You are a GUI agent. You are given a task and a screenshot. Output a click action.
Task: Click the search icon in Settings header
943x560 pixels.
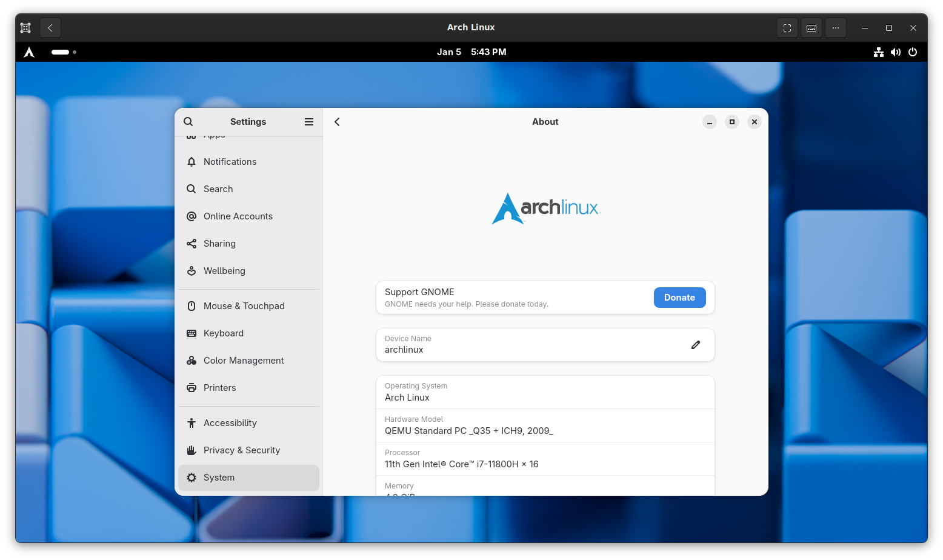coord(188,122)
